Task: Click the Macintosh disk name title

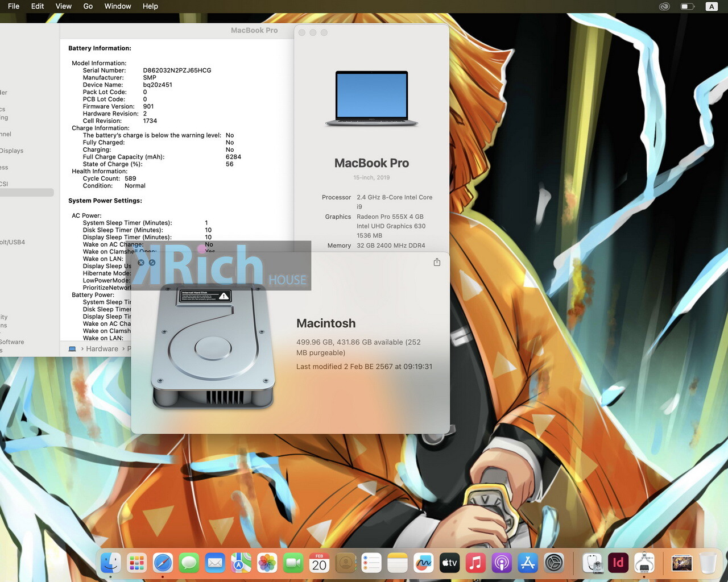Action: click(326, 323)
